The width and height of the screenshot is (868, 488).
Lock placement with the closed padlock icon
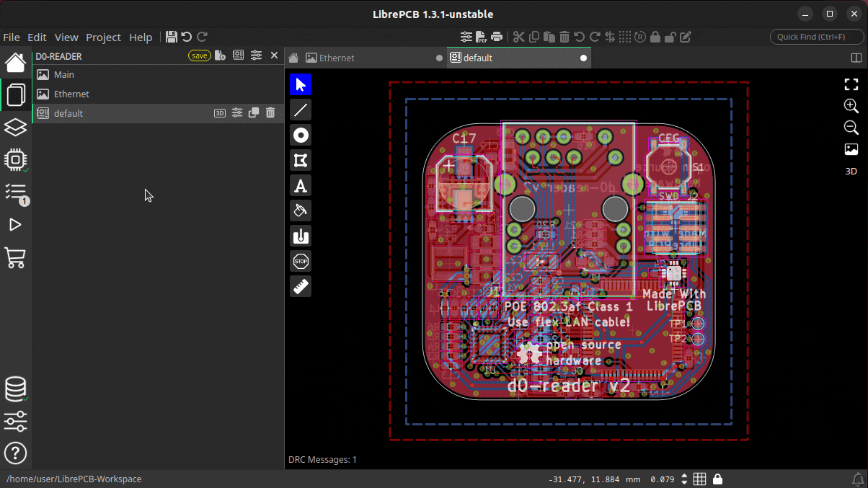tap(655, 37)
